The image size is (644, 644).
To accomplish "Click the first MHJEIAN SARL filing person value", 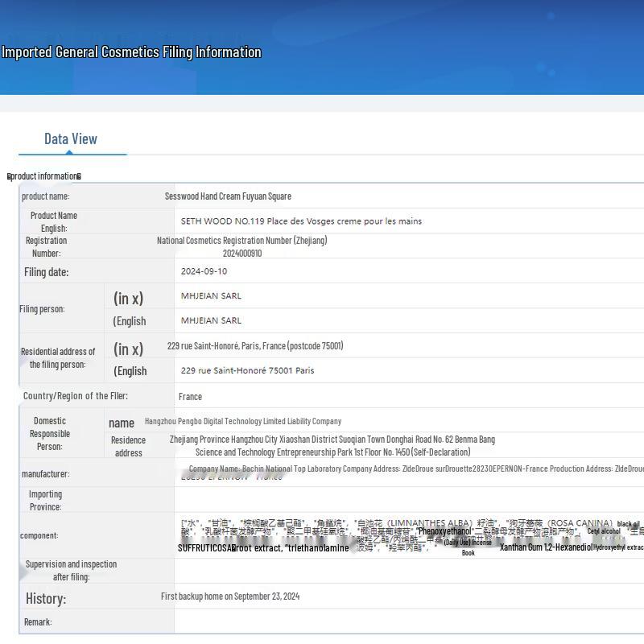I will (211, 296).
